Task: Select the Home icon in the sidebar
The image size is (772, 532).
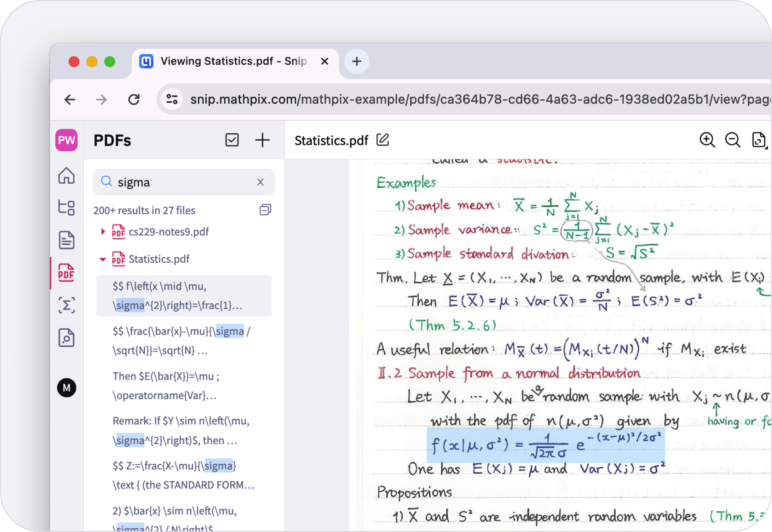Action: pyautogui.click(x=66, y=176)
